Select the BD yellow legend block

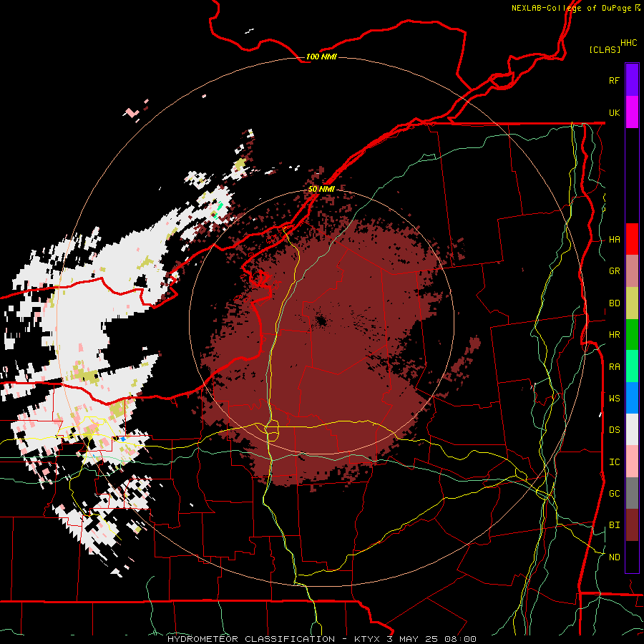(632, 303)
